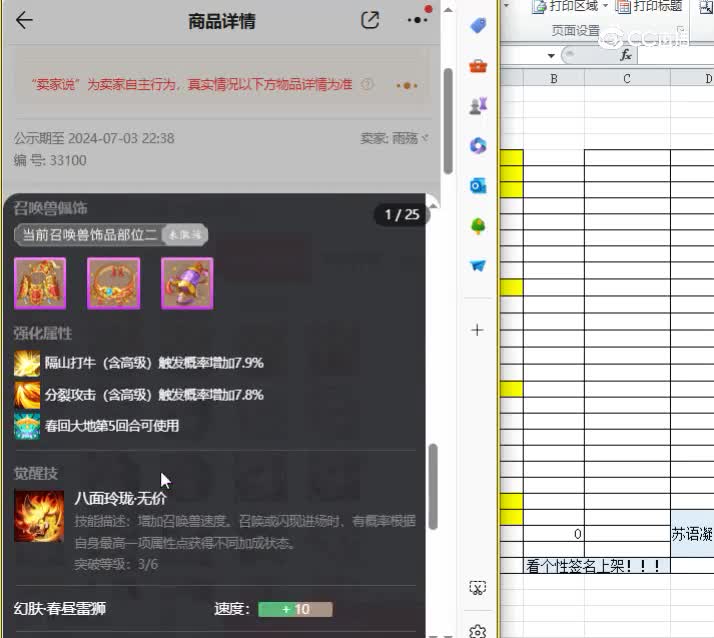Click the page scrollbar thumb of product page
This screenshot has width=714, height=638.
(448, 121)
